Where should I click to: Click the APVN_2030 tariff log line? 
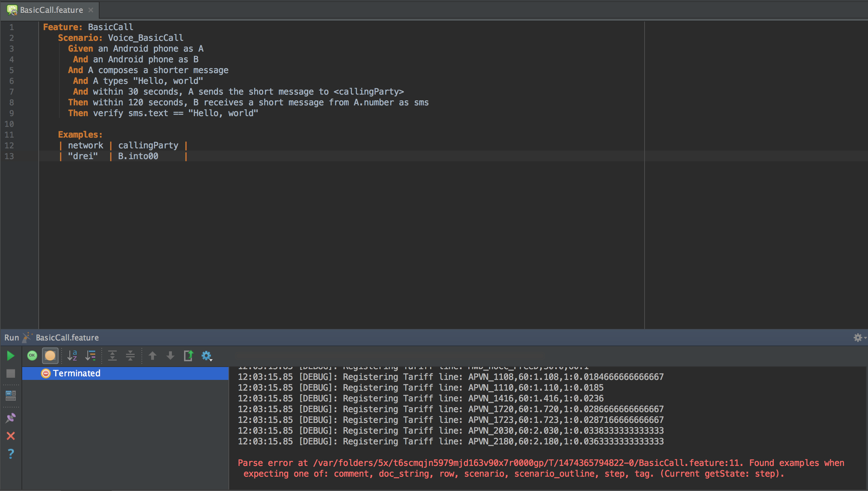(x=451, y=430)
